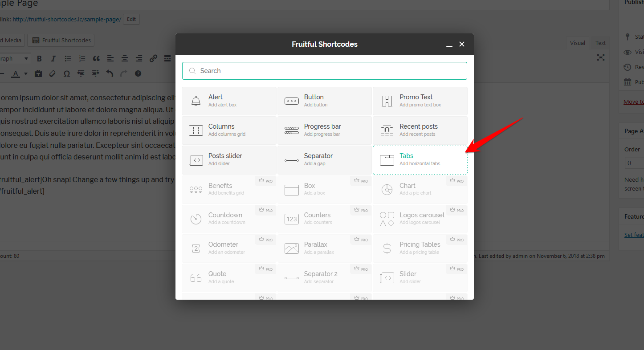This screenshot has width=644, height=350.
Task: Switch to the Text editor tab
Action: click(x=600, y=43)
